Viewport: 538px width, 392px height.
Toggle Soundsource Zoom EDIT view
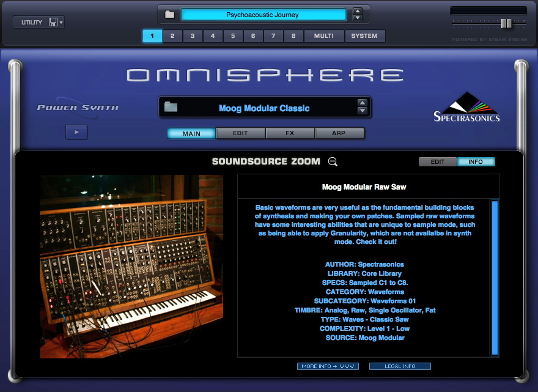coord(438,161)
